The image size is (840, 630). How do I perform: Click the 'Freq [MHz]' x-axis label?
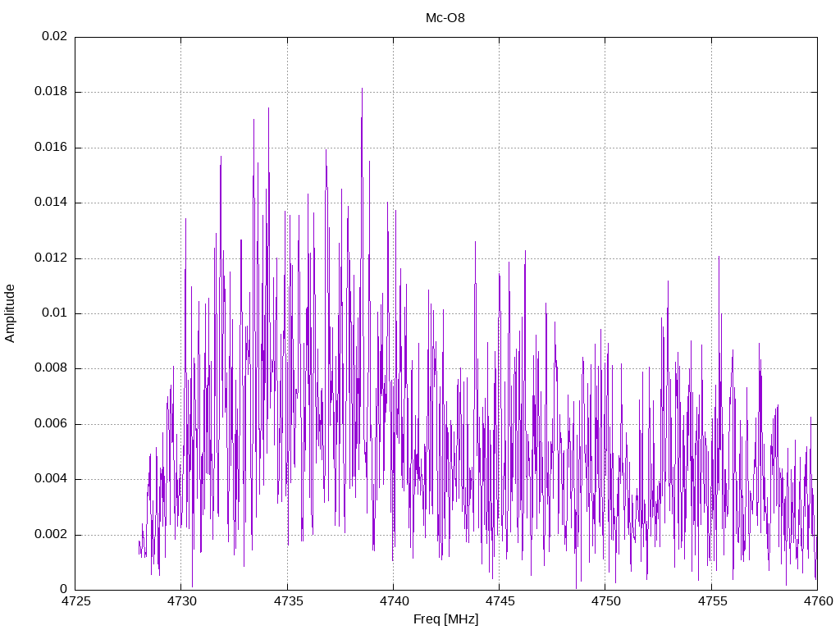445,619
